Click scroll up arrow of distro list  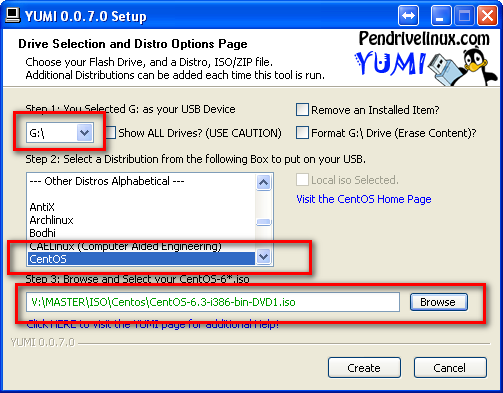click(x=264, y=182)
